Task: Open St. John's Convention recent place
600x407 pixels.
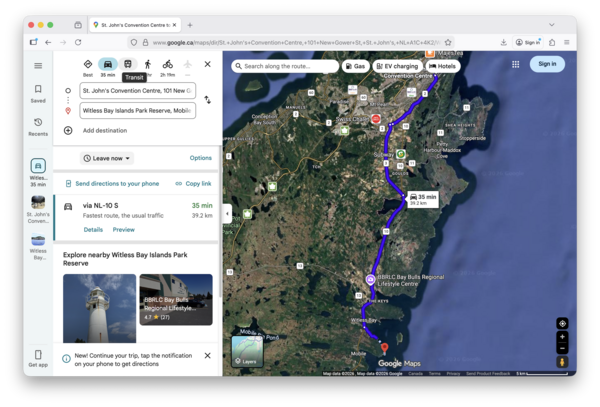Action: [38, 210]
